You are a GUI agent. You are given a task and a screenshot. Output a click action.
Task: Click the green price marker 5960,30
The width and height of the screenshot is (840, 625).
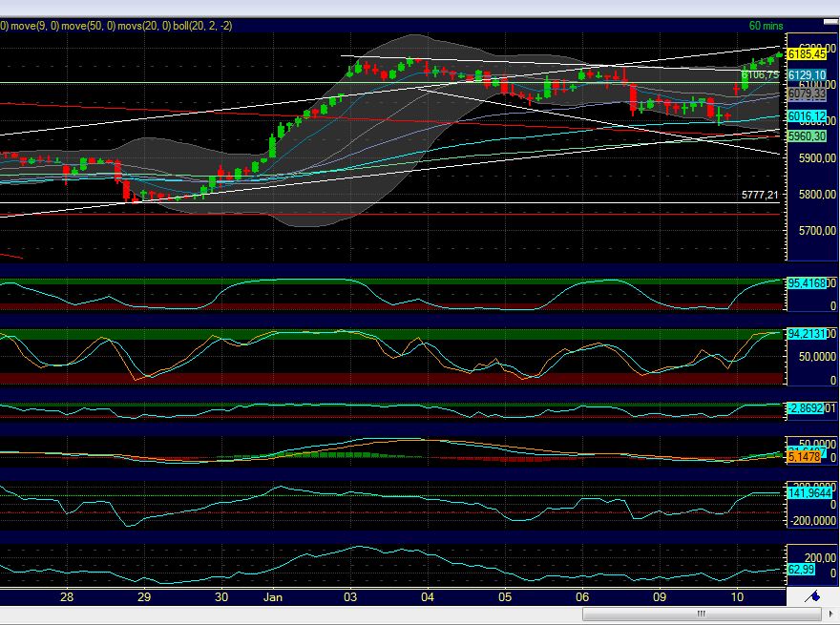click(x=807, y=137)
